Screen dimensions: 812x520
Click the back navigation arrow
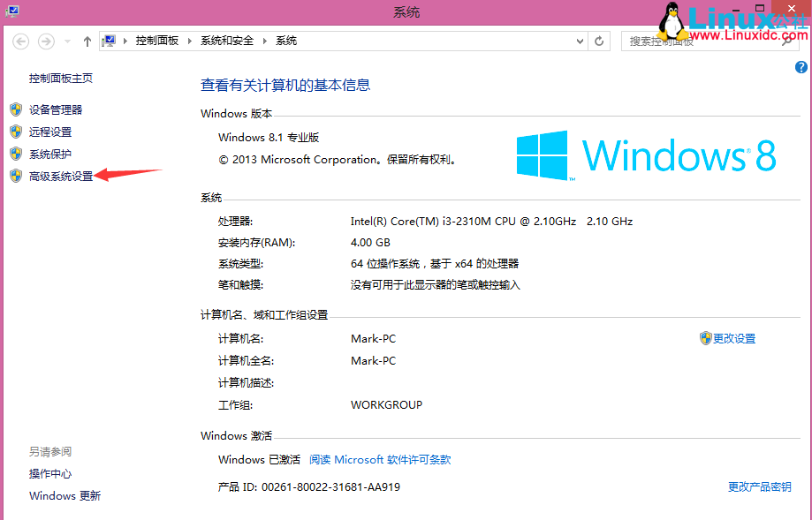(19, 41)
